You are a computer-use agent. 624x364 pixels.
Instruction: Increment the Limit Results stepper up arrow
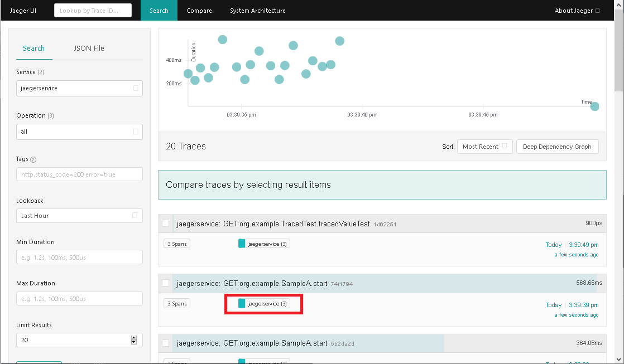coord(133,337)
